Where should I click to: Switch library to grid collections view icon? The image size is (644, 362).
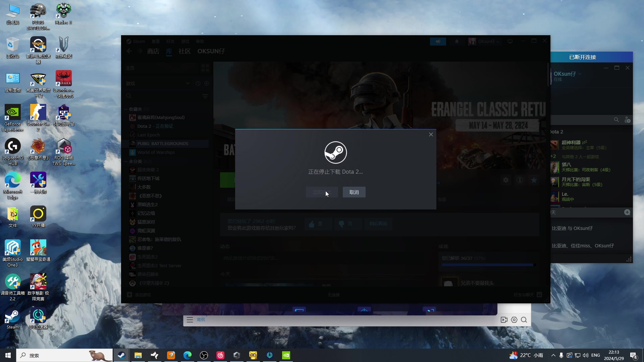point(205,68)
